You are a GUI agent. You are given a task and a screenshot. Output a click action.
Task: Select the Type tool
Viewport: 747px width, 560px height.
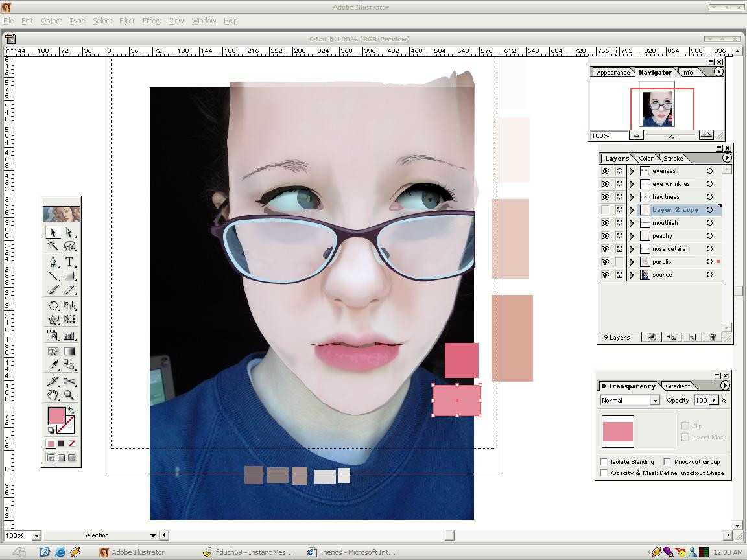point(69,261)
